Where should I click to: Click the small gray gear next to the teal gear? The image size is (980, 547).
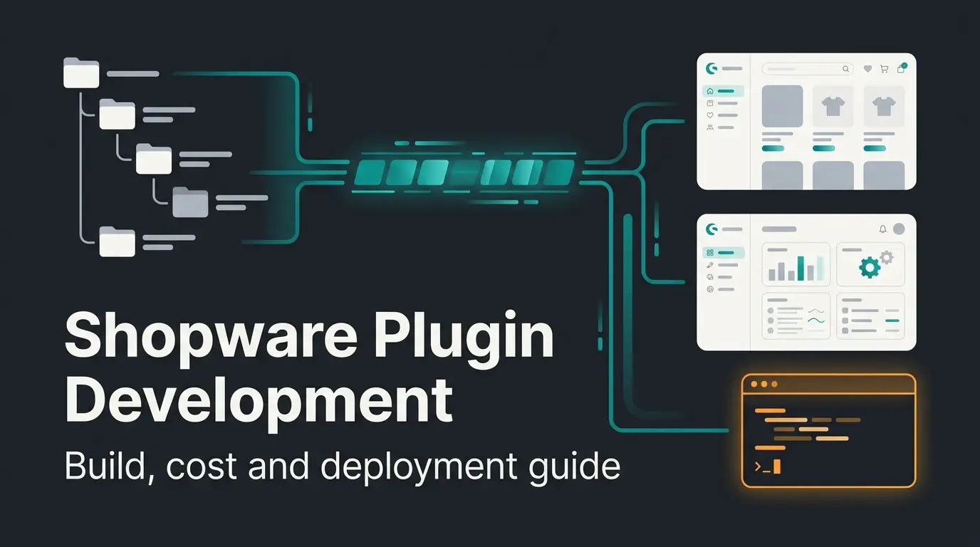tap(886, 257)
